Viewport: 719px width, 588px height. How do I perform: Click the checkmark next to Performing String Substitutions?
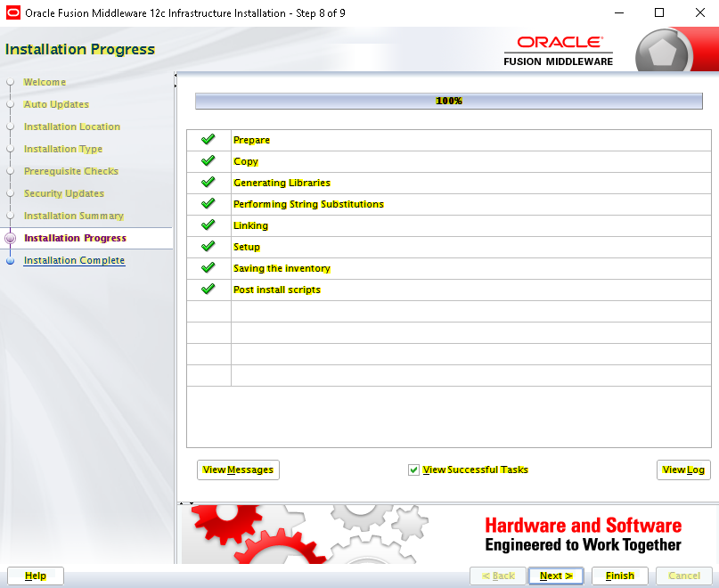tap(208, 203)
